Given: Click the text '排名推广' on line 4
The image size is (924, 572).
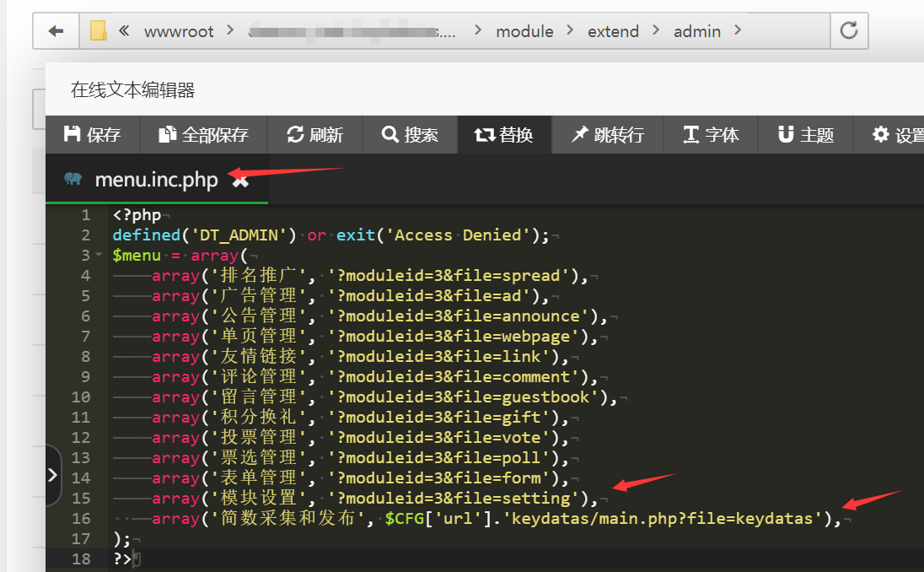Looking at the screenshot, I should pos(258,275).
